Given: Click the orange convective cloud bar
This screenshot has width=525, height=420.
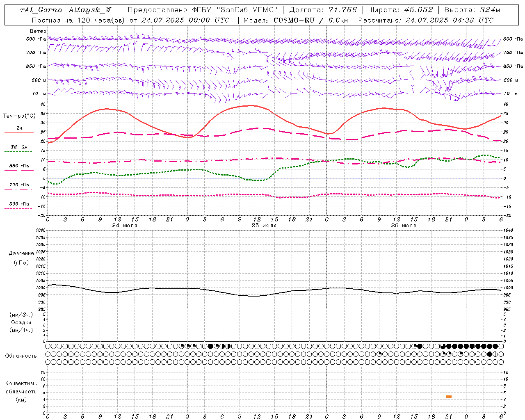Looking at the screenshot, I should tap(449, 397).
